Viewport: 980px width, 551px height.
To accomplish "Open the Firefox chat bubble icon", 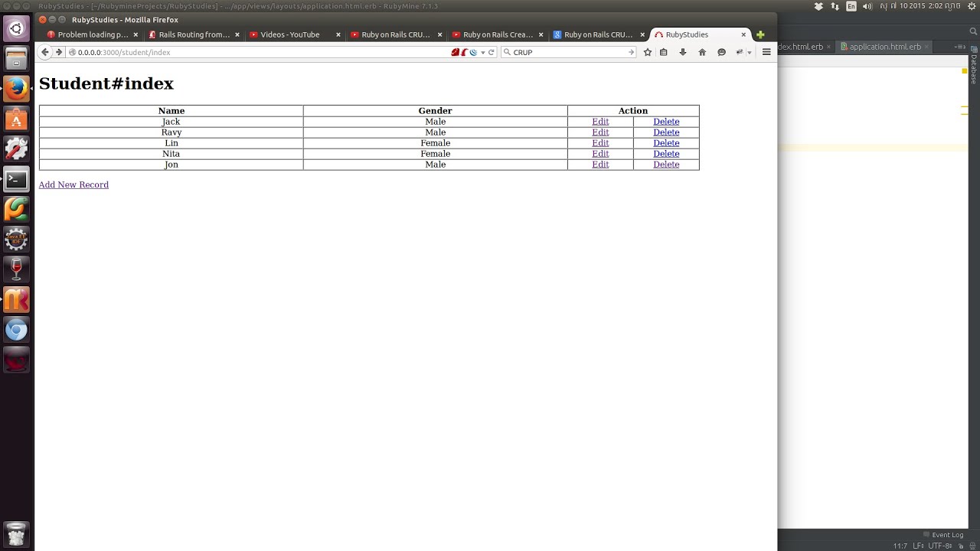I will (721, 52).
